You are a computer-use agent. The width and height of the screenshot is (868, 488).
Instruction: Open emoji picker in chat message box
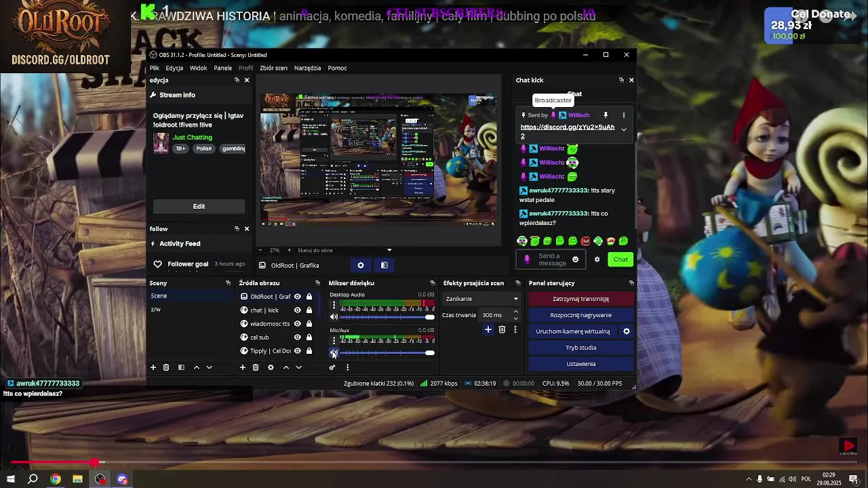tap(576, 260)
